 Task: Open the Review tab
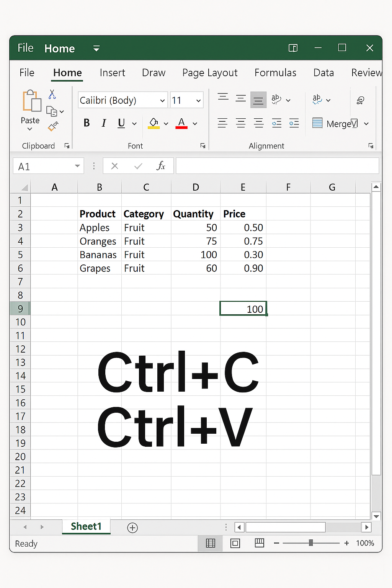pos(366,73)
